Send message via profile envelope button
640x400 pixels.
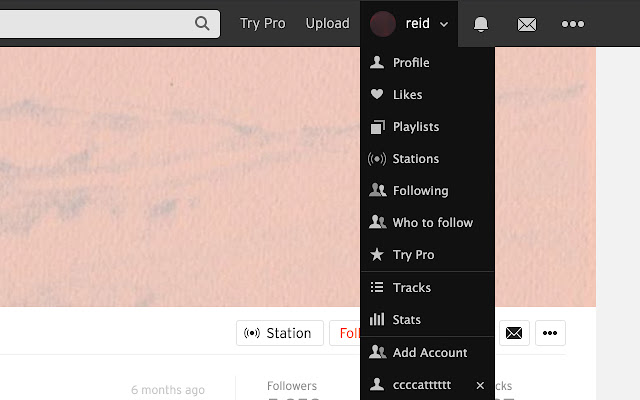point(514,333)
